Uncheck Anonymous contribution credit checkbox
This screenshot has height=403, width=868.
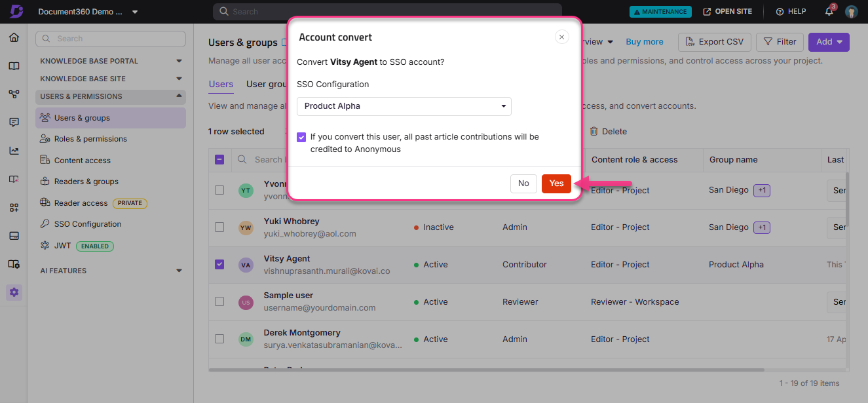(x=301, y=137)
